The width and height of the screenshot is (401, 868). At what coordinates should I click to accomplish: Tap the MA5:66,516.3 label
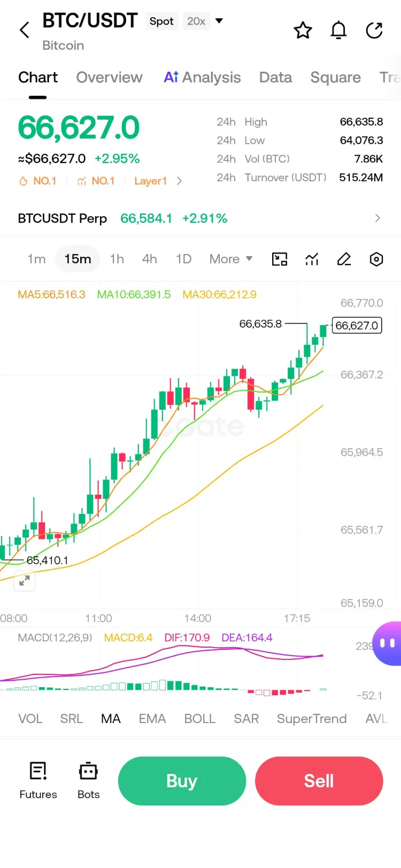tap(51, 295)
